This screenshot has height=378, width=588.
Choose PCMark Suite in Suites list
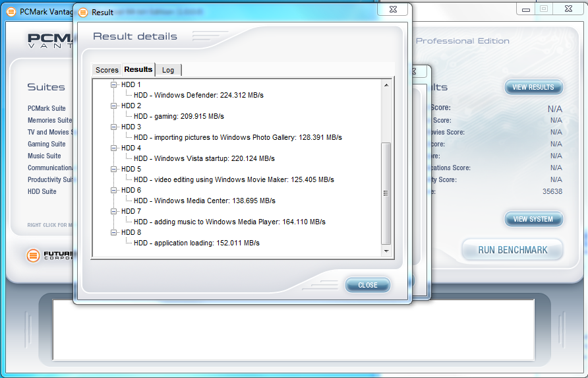47,108
